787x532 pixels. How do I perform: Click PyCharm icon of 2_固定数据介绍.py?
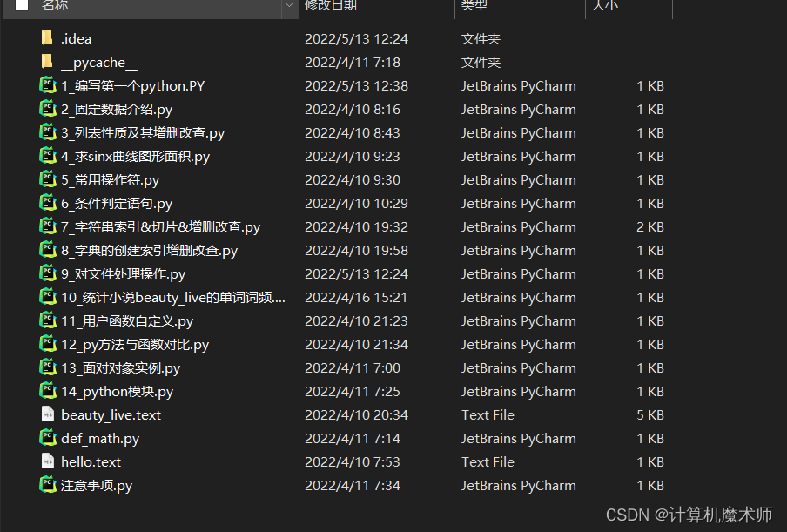point(48,109)
